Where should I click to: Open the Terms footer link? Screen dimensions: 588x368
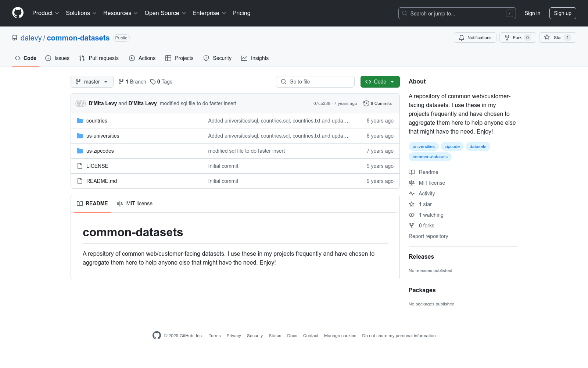point(215,336)
